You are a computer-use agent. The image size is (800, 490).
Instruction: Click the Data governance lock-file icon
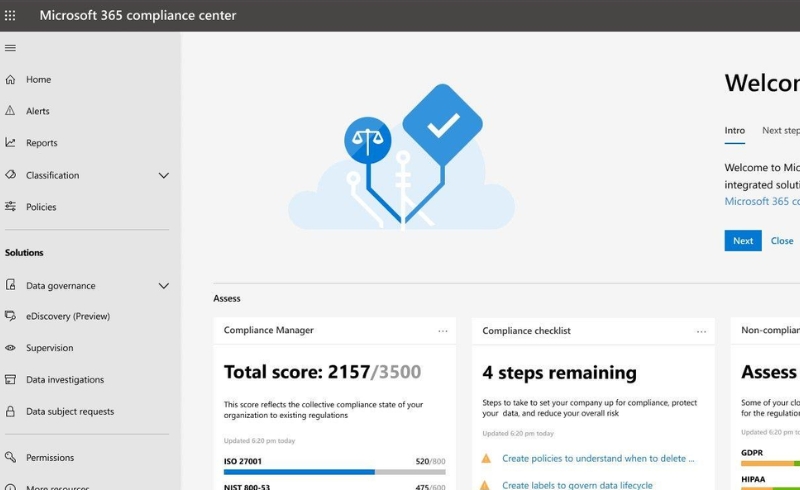coord(10,285)
